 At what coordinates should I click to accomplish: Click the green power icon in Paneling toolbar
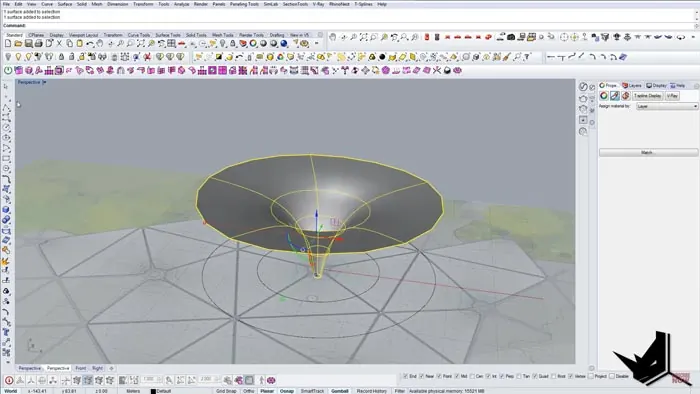pos(8,71)
